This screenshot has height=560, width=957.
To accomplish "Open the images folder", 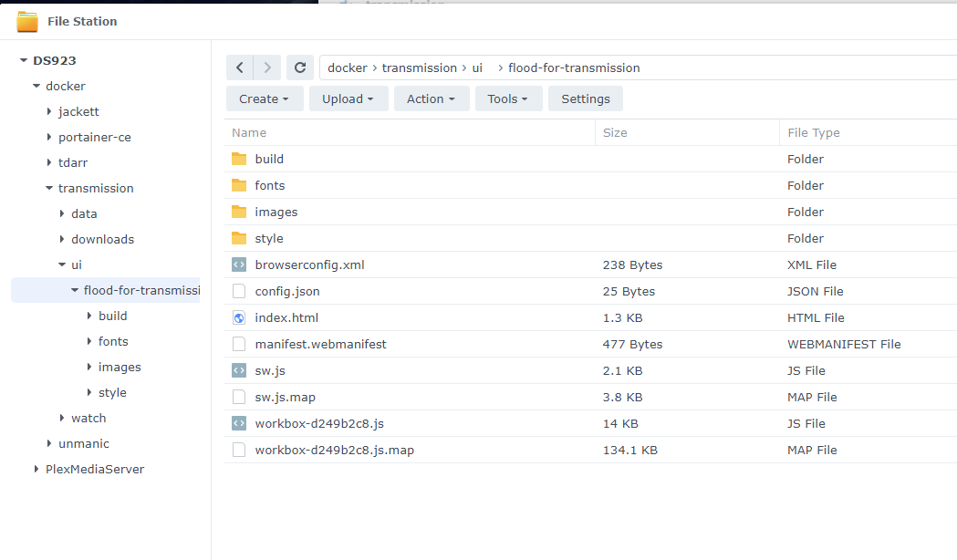I will tap(276, 212).
